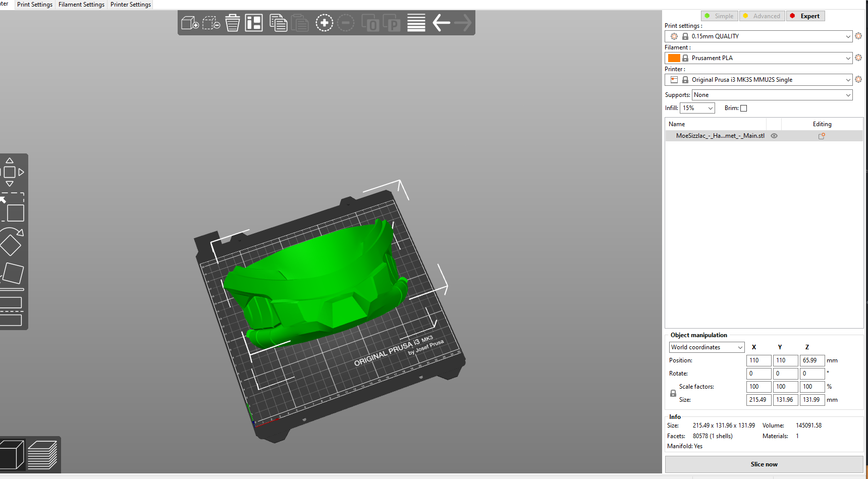Open the 0.15mm QUALITY print settings dropdown
This screenshot has width=868, height=479.
click(758, 36)
